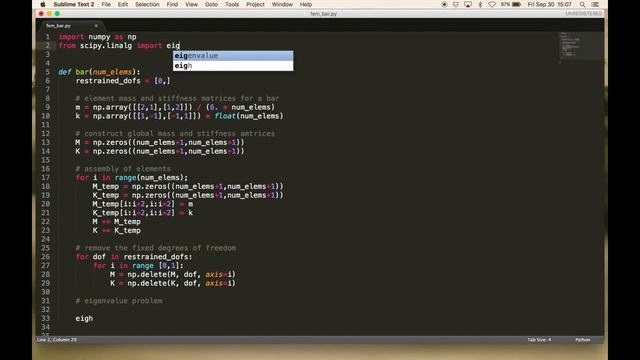
Task: Click the 'K += K_temp' line
Action: (116, 231)
